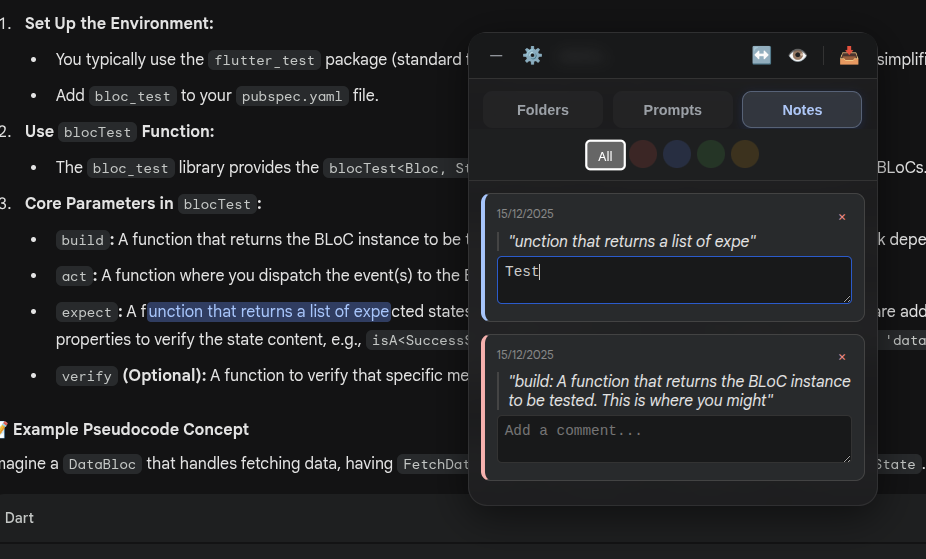Click resize grip of the "Add a comment" box
Viewport: 926px width, 559px height.
pyautogui.click(x=847, y=459)
